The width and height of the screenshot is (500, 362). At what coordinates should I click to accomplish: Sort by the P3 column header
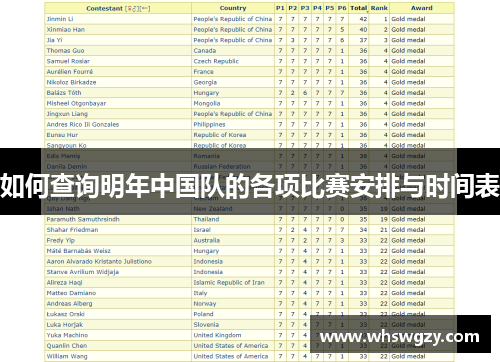(305, 8)
